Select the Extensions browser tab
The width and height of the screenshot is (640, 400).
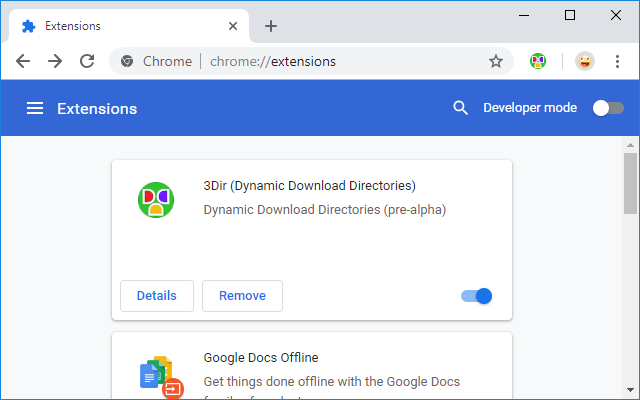pos(129,26)
